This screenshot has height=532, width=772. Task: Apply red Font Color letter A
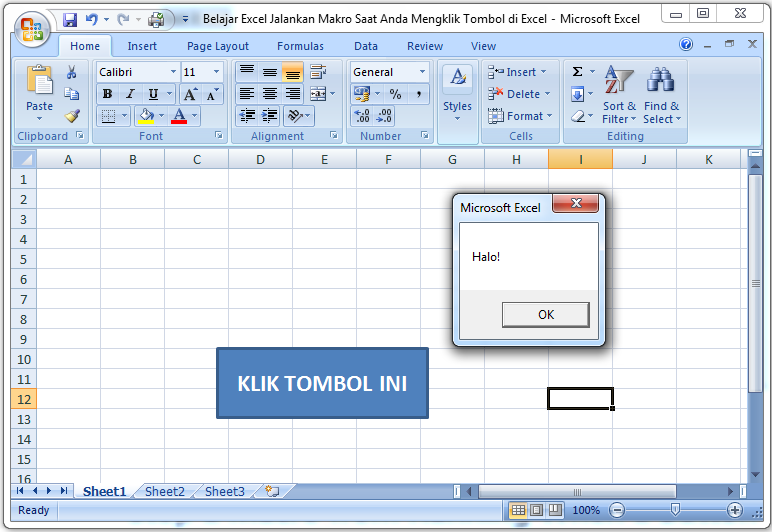click(x=179, y=116)
